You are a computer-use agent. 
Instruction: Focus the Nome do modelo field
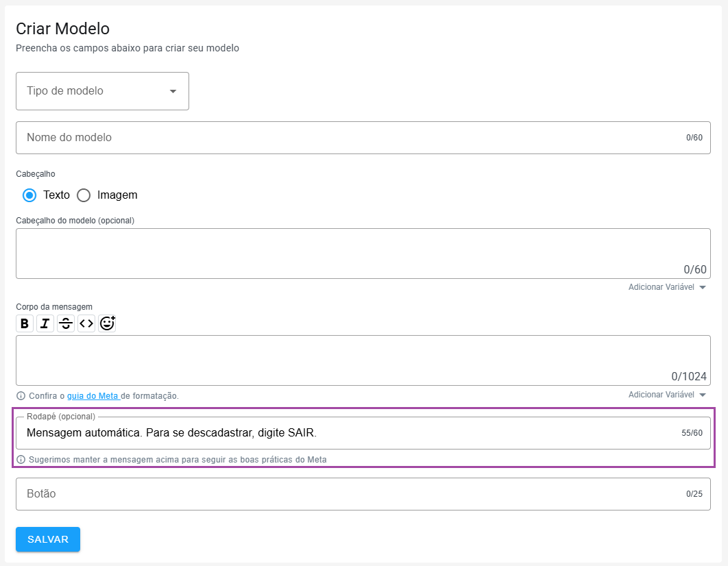(363, 138)
